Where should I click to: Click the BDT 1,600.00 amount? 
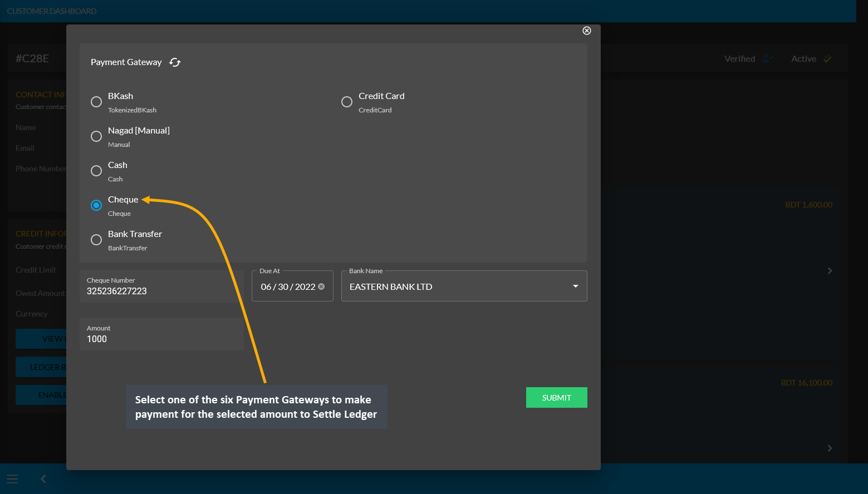[x=808, y=205]
